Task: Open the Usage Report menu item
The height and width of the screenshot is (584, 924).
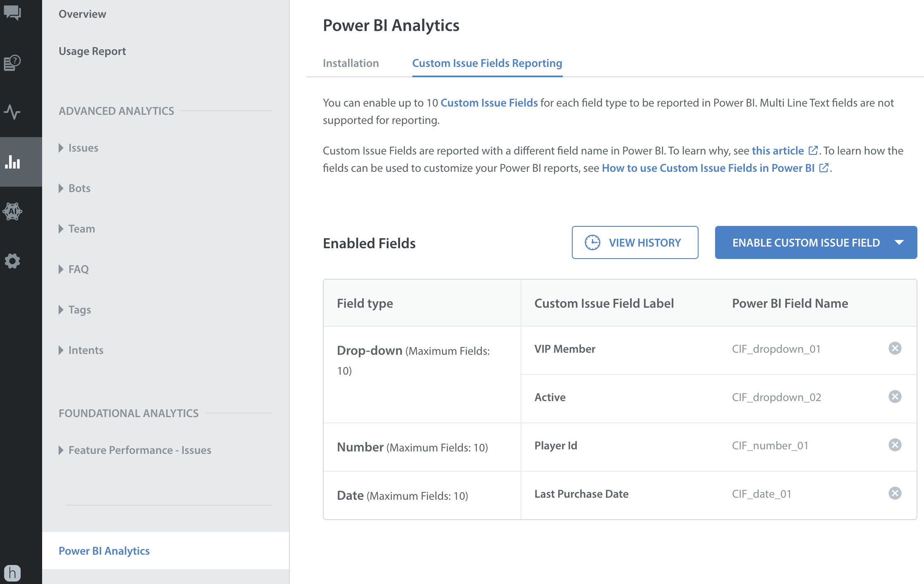Action: pos(92,51)
